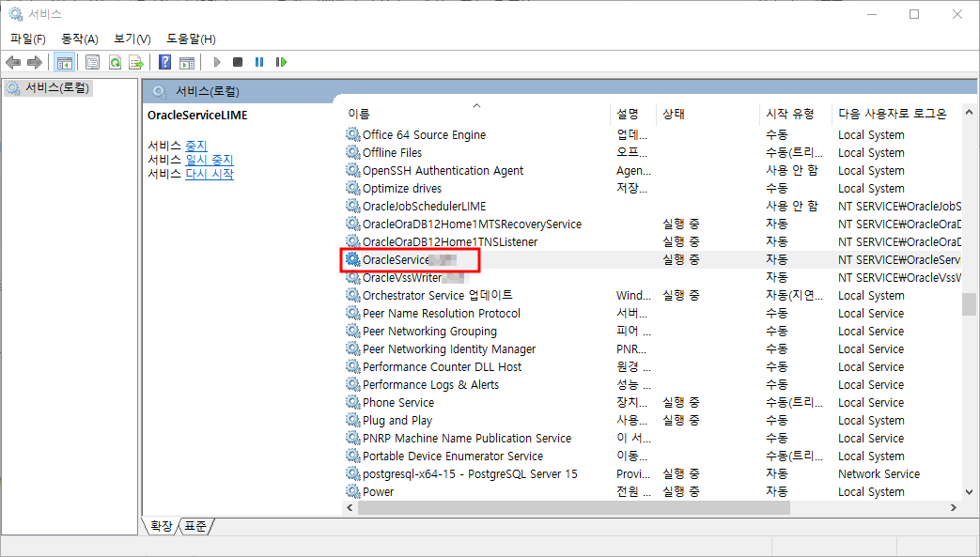
Task: Open the Help toolbar icon
Action: 165,62
